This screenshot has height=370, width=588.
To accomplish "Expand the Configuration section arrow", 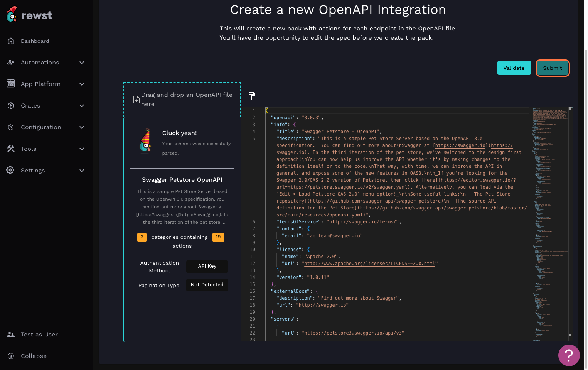I will [82, 127].
